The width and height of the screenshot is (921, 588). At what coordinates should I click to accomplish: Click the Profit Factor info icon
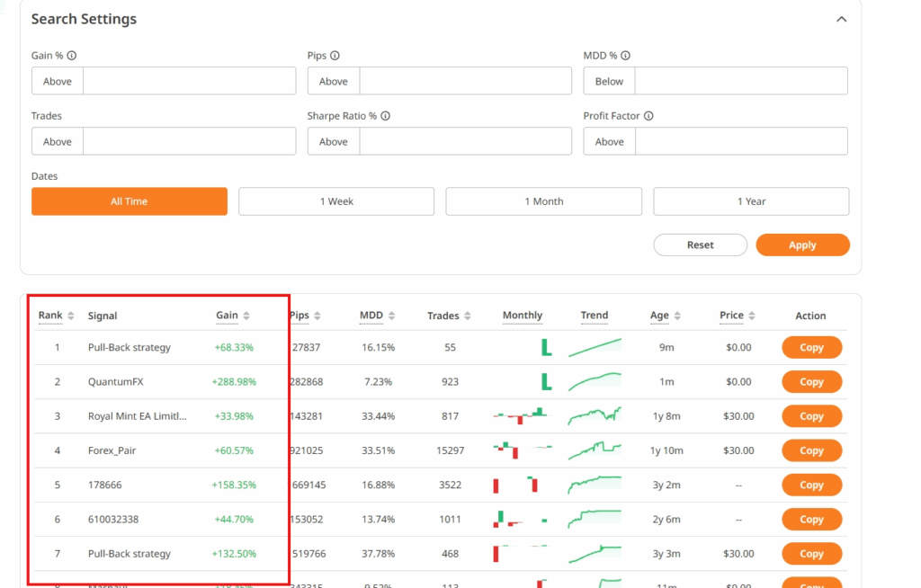648,116
